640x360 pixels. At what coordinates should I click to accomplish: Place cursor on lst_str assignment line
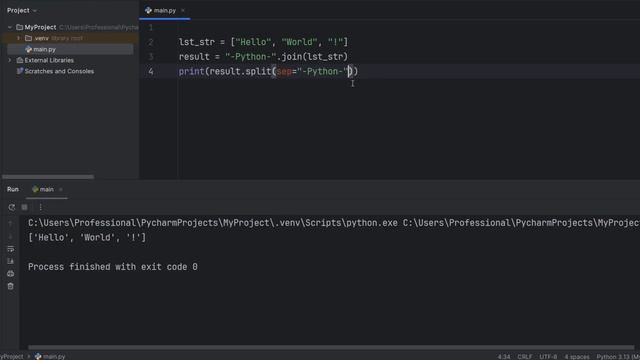(x=263, y=42)
